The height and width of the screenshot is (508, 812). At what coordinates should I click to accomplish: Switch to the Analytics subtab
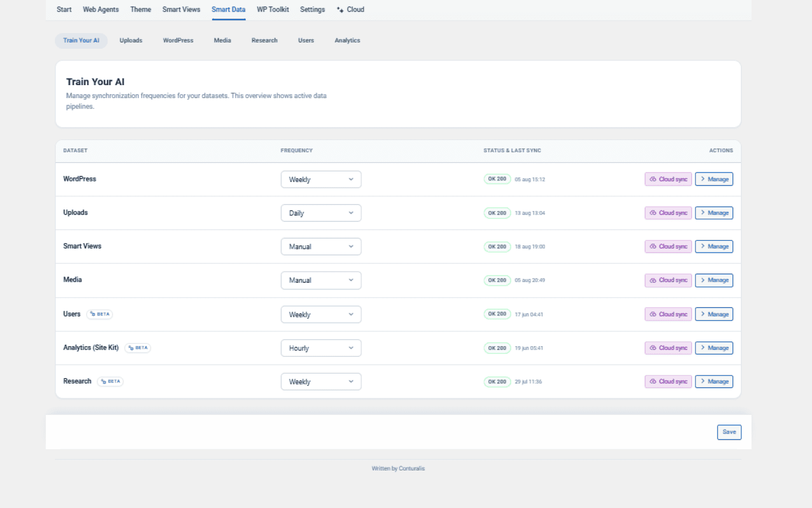(x=347, y=40)
